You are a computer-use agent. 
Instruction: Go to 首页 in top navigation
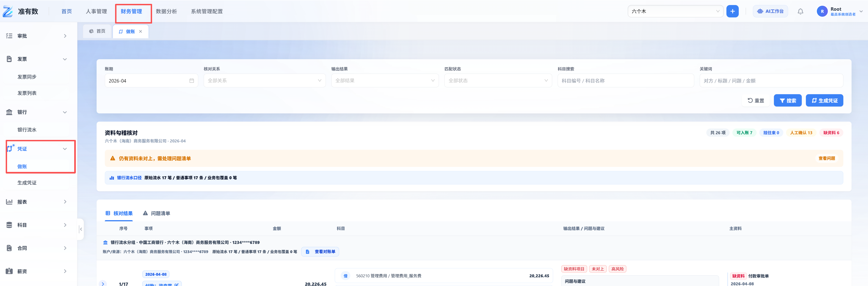pos(66,11)
